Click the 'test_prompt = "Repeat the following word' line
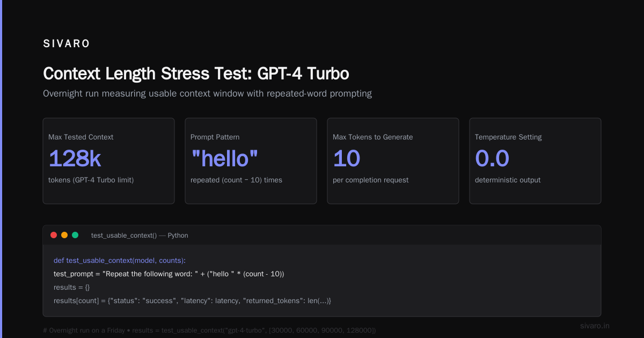The image size is (644, 338). (x=169, y=274)
